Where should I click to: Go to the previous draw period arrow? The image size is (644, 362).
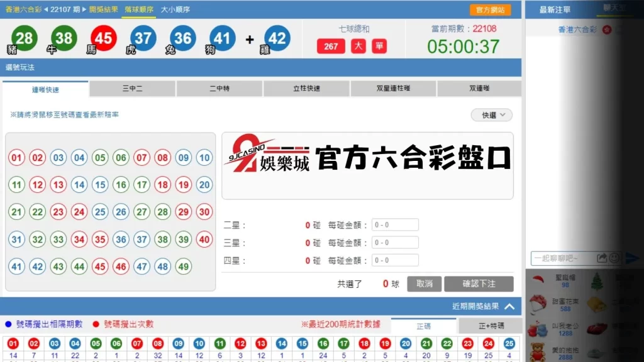click(46, 9)
